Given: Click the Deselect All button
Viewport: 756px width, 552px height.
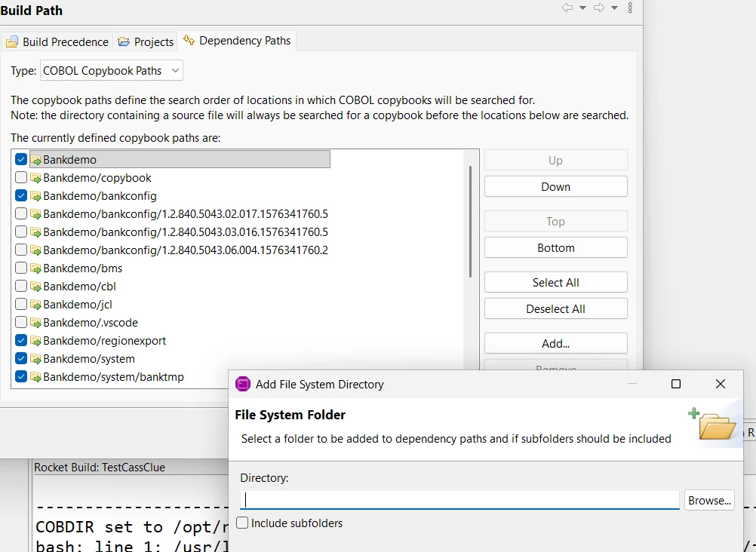Looking at the screenshot, I should click(x=556, y=309).
